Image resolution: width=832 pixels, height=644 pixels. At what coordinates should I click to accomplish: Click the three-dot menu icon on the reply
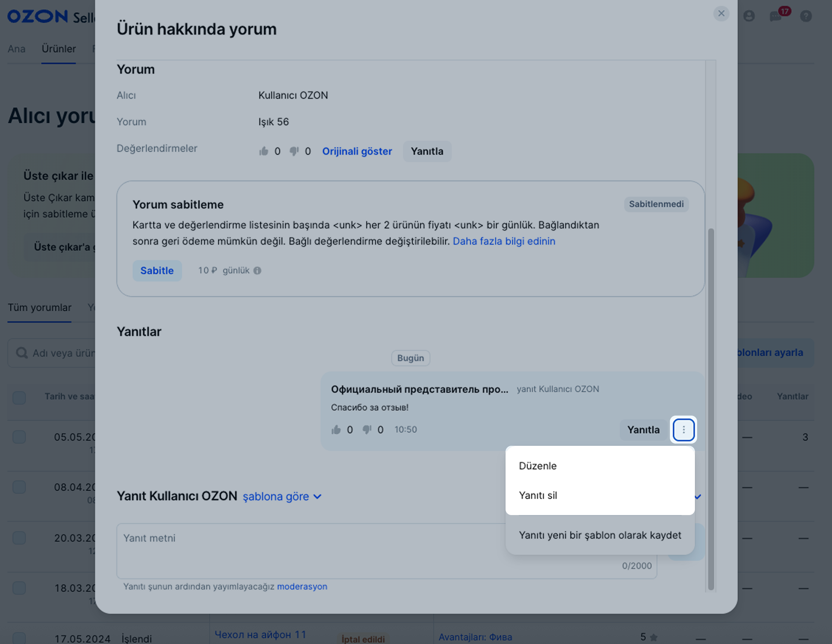click(684, 430)
